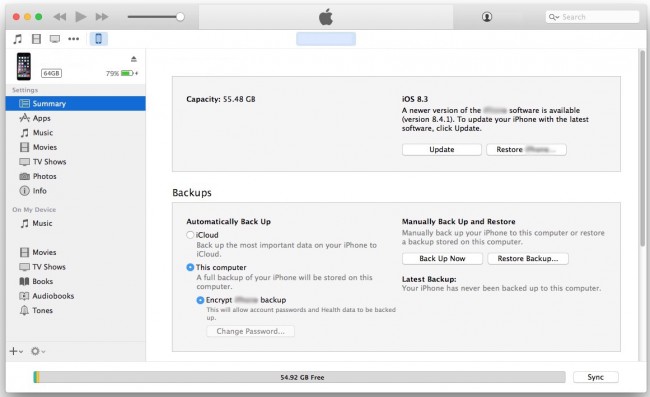Click the Capacity: 55.48 GB text

tap(221, 99)
